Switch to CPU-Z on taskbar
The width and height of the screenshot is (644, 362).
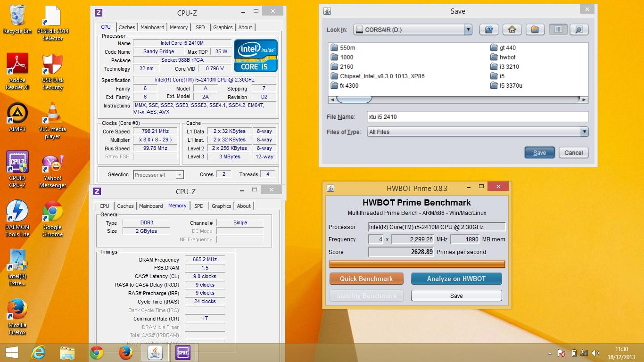pyautogui.click(x=182, y=353)
